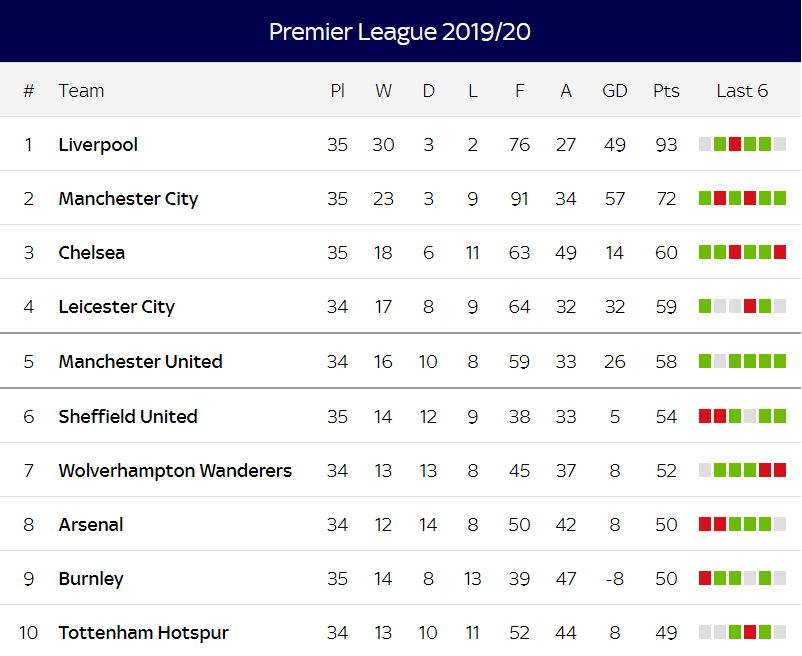This screenshot has height=656, width=802.
Task: Click the GD column header
Action: click(614, 91)
